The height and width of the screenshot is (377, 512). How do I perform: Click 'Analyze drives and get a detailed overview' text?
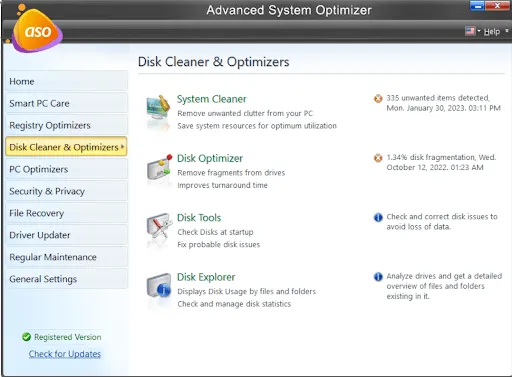click(444, 286)
